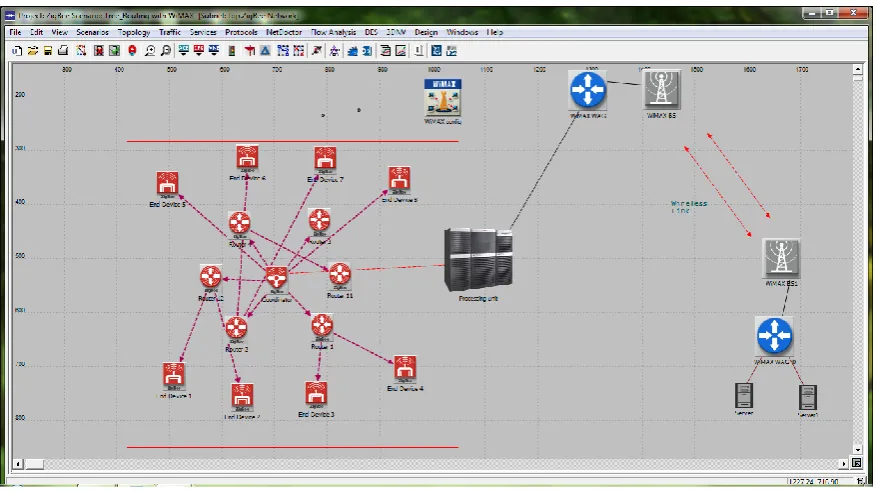Screen dimensions: 877x492
Task: Open the Traffic menu
Action: 169,32
